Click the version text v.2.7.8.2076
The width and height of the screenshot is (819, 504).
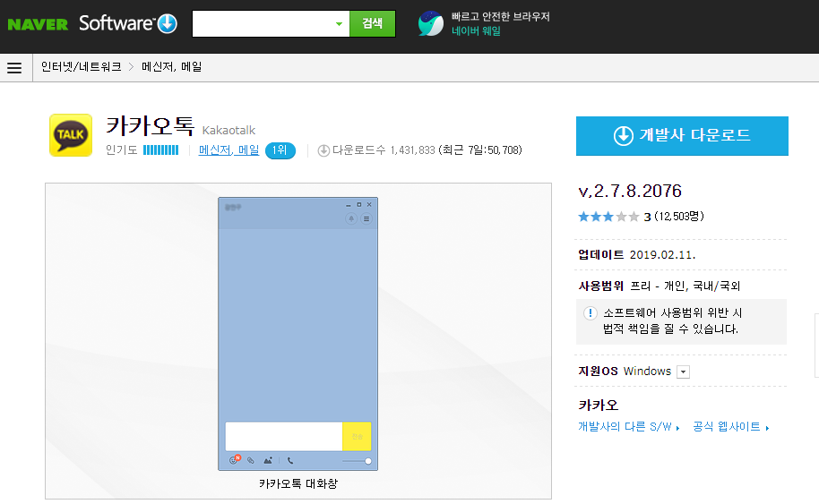click(630, 191)
